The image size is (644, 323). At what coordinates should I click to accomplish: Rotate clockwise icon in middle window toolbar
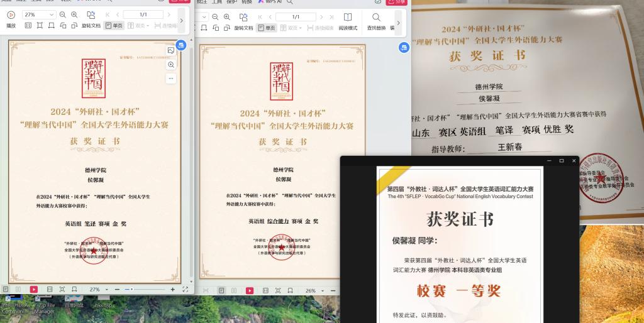pos(226,28)
